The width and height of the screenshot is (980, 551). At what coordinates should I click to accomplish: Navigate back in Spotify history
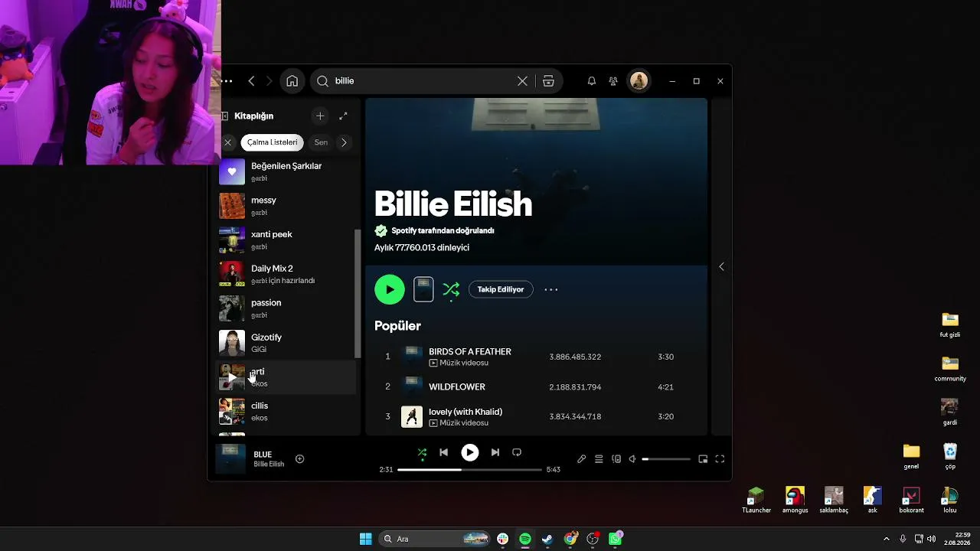tap(251, 81)
